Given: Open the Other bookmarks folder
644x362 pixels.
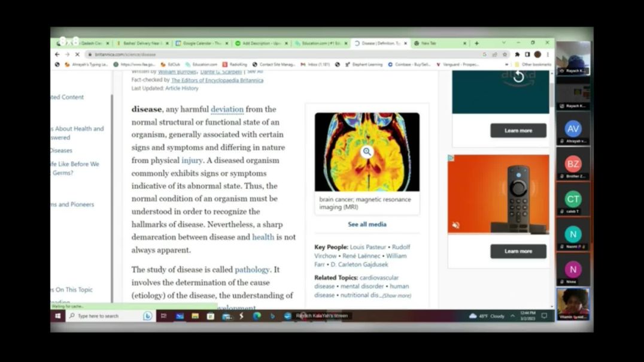Looking at the screenshot, I should (533, 65).
